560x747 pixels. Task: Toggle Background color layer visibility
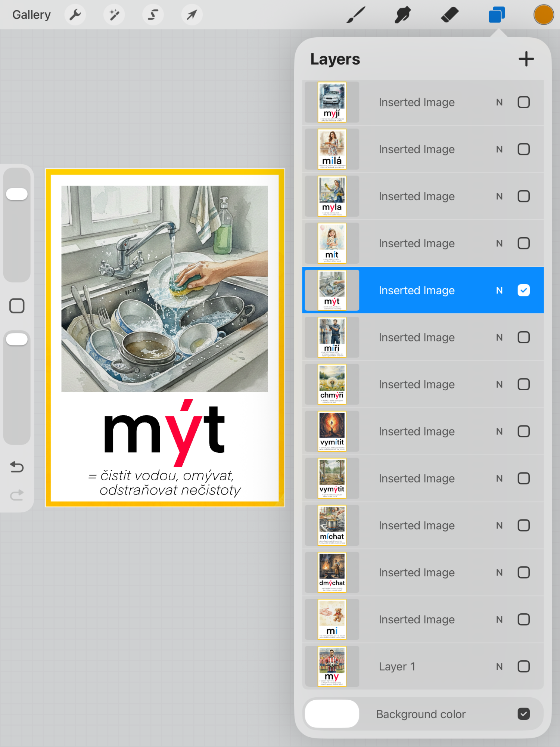(523, 714)
